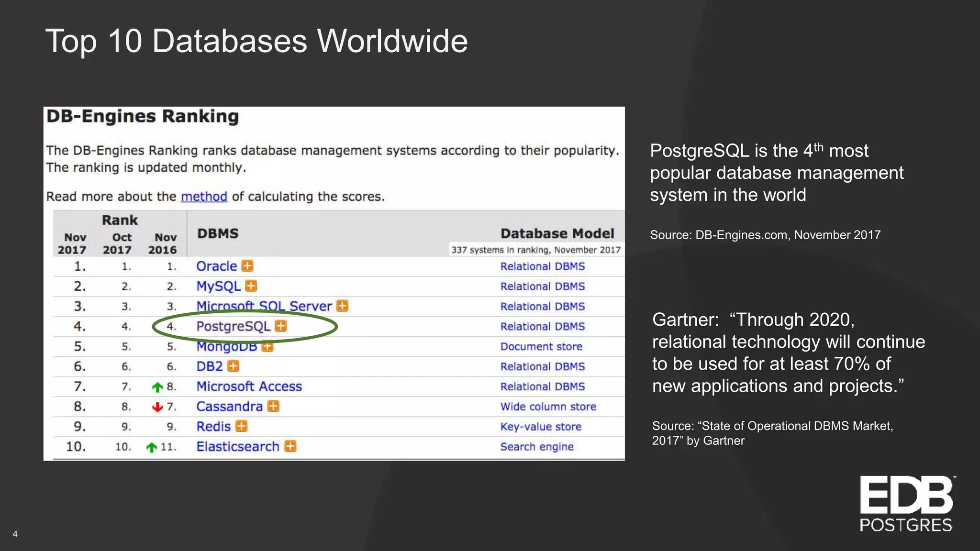Open the PostgreSQL link
The image size is (980, 551).
coord(234,327)
